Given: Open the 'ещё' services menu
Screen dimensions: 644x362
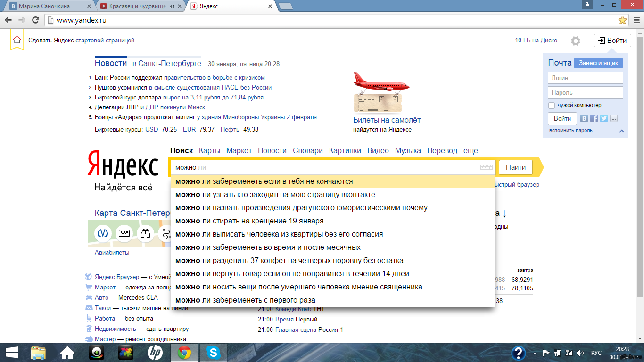Looking at the screenshot, I should (471, 151).
